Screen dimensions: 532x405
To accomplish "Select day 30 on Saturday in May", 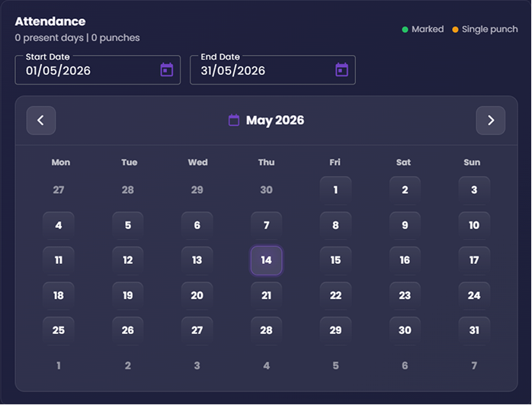I will pyautogui.click(x=405, y=331).
